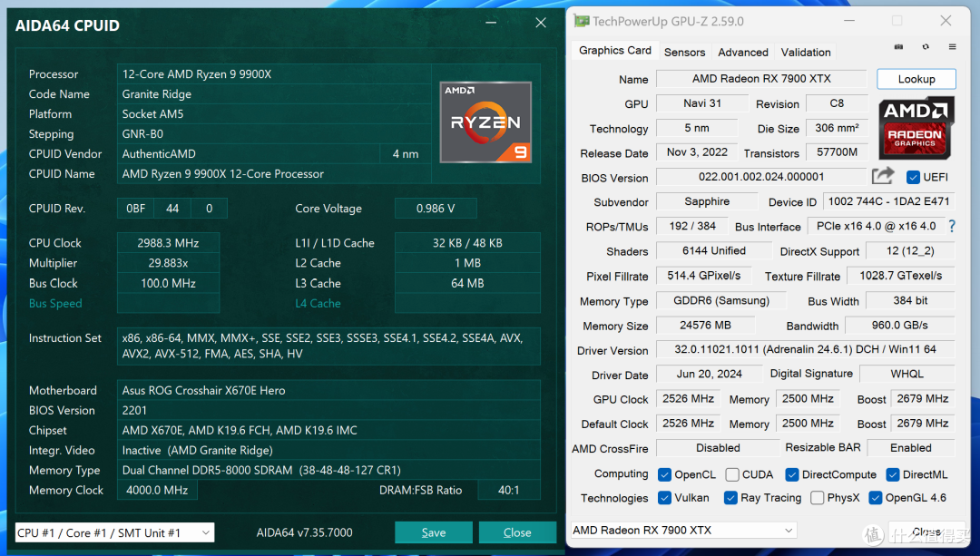Toggle the UEFI checkbox
Screen dimensions: 980x556
pyautogui.click(x=913, y=177)
